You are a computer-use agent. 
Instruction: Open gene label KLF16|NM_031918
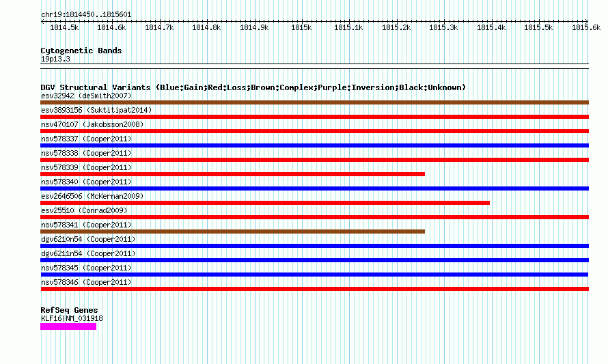pyautogui.click(x=72, y=319)
